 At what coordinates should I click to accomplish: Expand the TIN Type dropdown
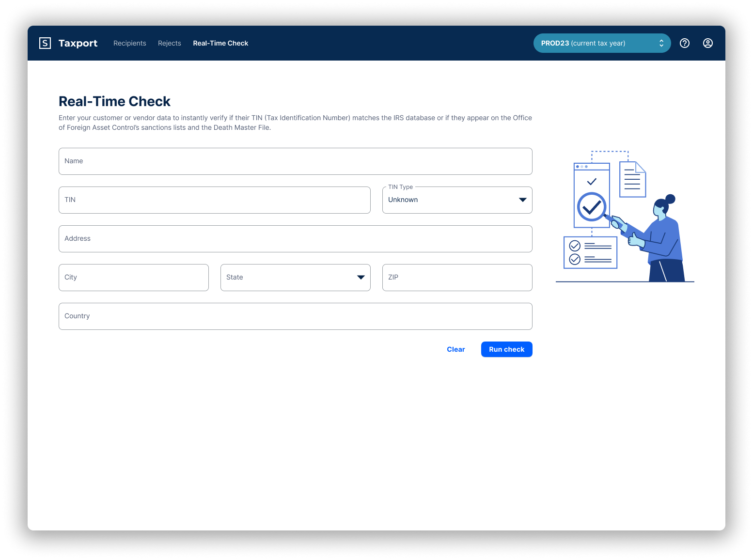tap(457, 200)
